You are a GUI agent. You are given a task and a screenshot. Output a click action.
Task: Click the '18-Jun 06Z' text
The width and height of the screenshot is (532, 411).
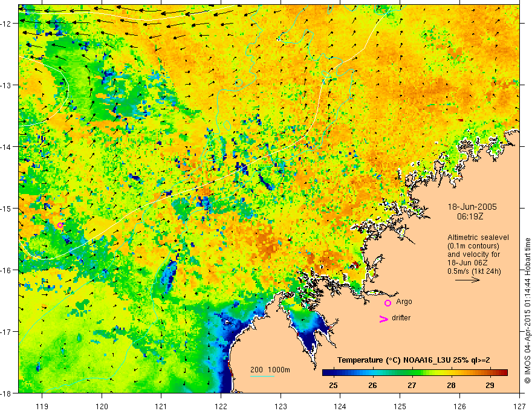coord(466,263)
